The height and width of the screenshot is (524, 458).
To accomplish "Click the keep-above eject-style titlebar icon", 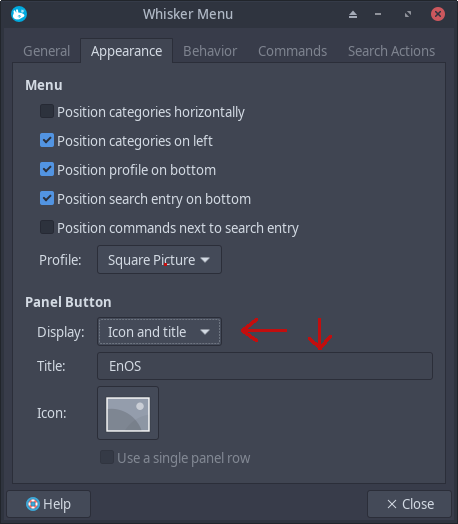I will tap(353, 14).
